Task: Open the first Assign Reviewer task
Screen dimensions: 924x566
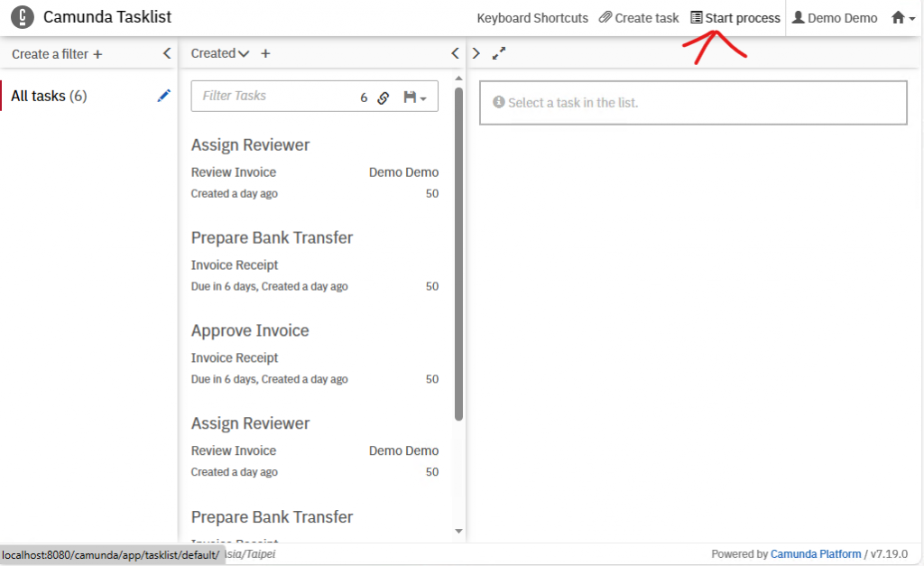Action: click(315, 169)
